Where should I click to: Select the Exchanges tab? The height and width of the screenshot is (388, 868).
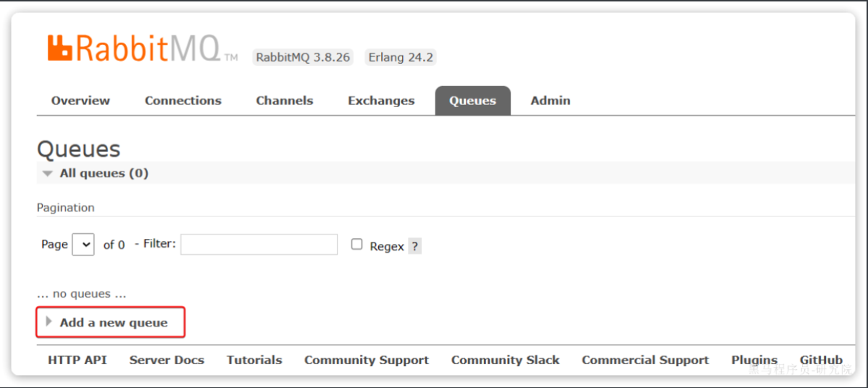(381, 101)
